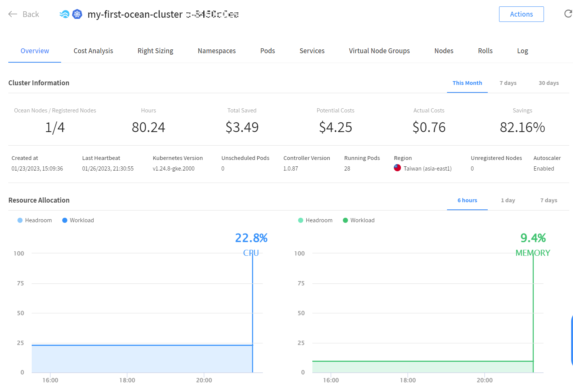Click the Kubernetes Version v1.24.8-gke.2000

tap(174, 169)
